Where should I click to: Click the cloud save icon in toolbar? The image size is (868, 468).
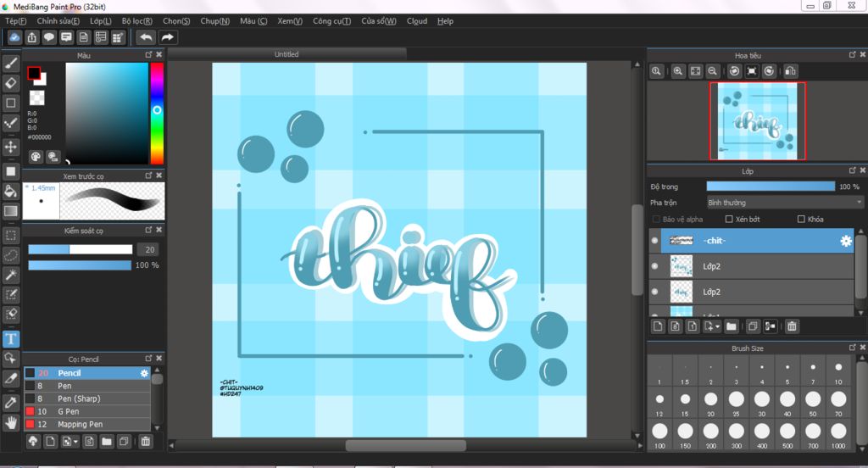(14, 37)
